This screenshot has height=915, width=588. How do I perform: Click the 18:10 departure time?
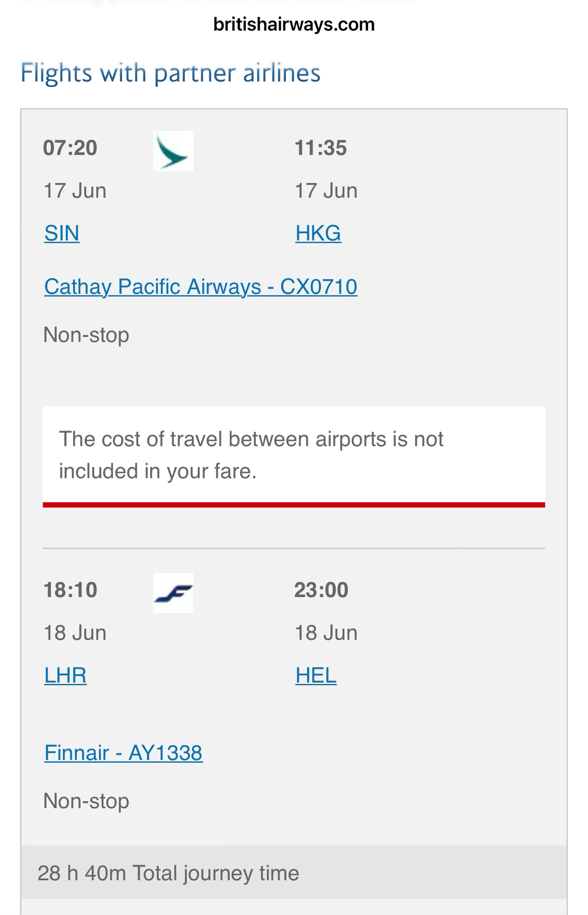coord(70,590)
